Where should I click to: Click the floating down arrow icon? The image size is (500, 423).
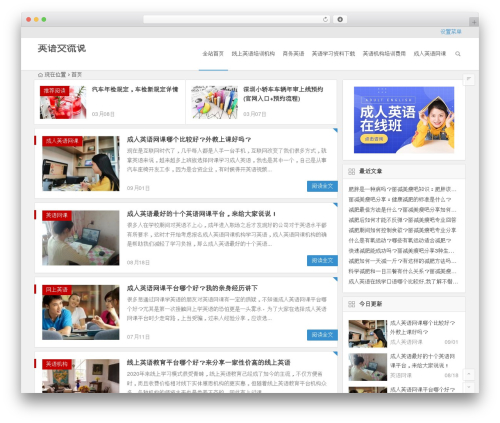tap(469, 387)
